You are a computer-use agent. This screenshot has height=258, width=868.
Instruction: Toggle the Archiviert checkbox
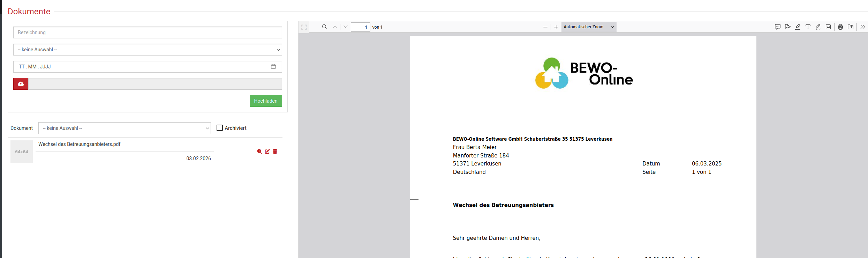click(x=220, y=128)
